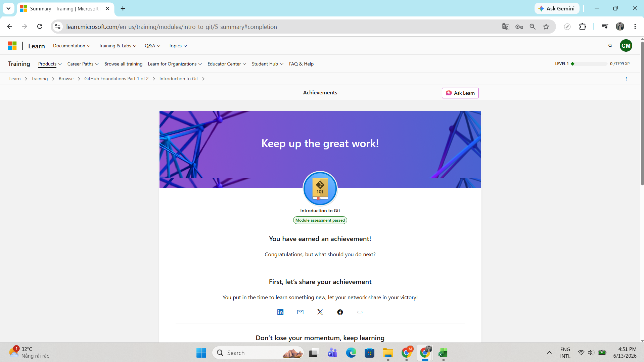Open the CM profile avatar menu
This screenshot has height=362, width=644.
[626, 46]
